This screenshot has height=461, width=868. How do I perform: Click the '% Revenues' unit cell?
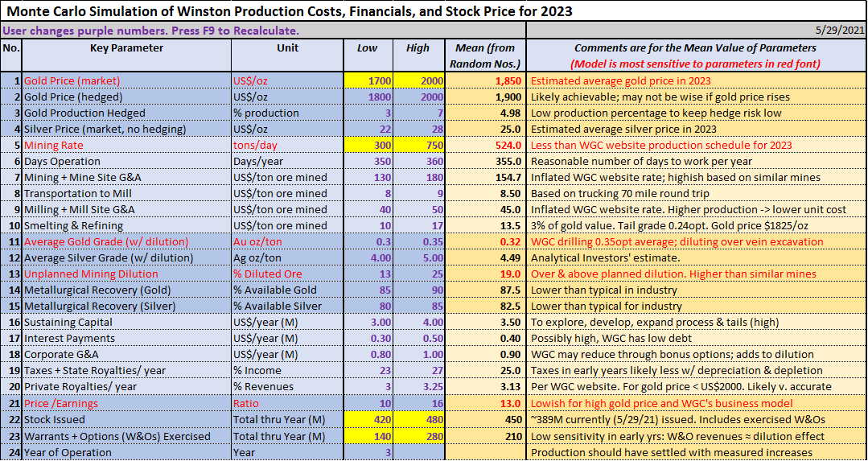pyautogui.click(x=287, y=386)
